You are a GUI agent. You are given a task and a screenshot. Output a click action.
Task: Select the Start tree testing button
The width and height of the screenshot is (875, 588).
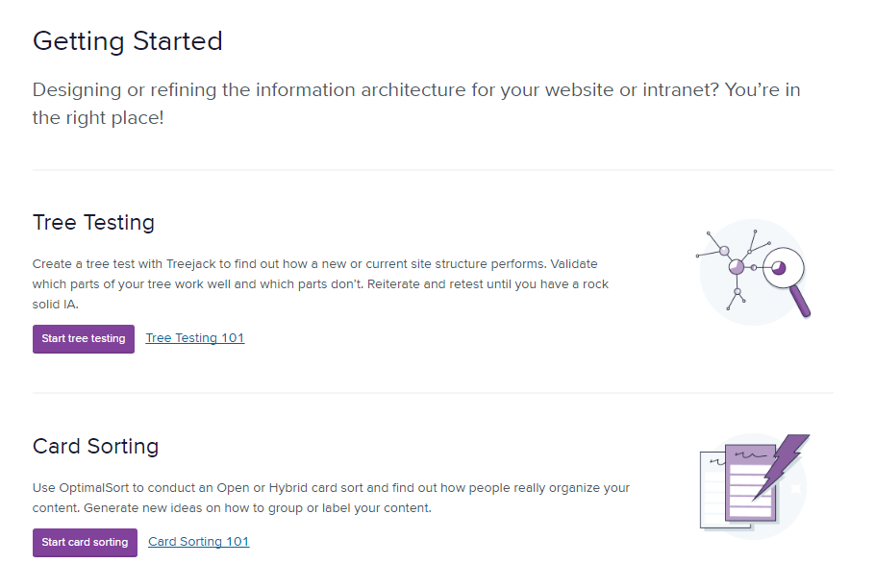(84, 339)
